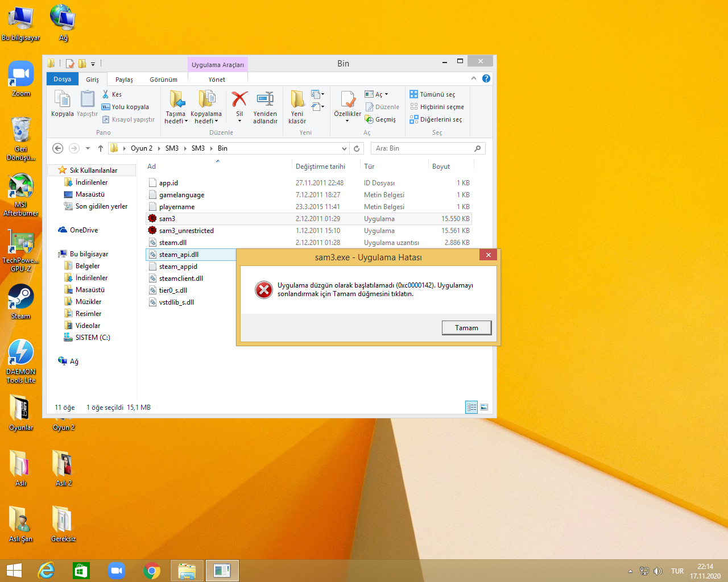
Task: Open the Dosya file menu
Action: click(x=63, y=79)
